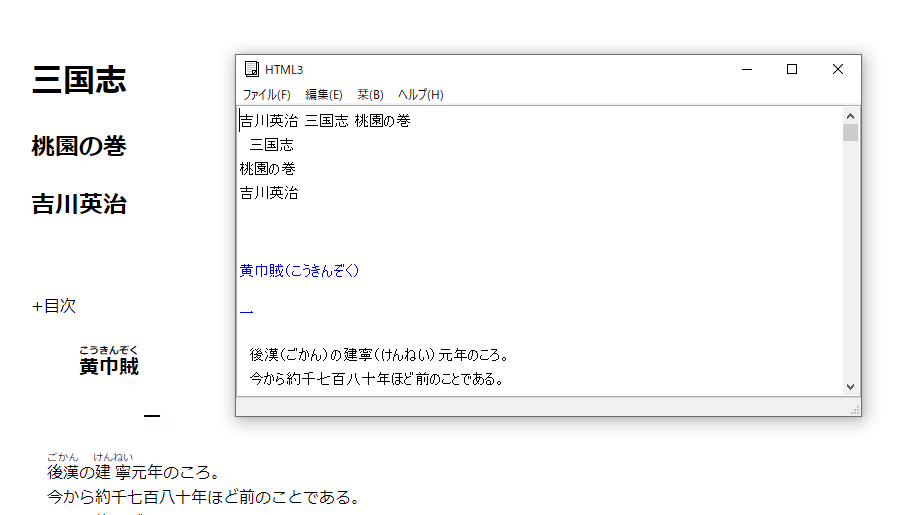Screen dimensions: 912x515
Task: Click the 吉川英治 heading on the page
Action: coord(79,204)
